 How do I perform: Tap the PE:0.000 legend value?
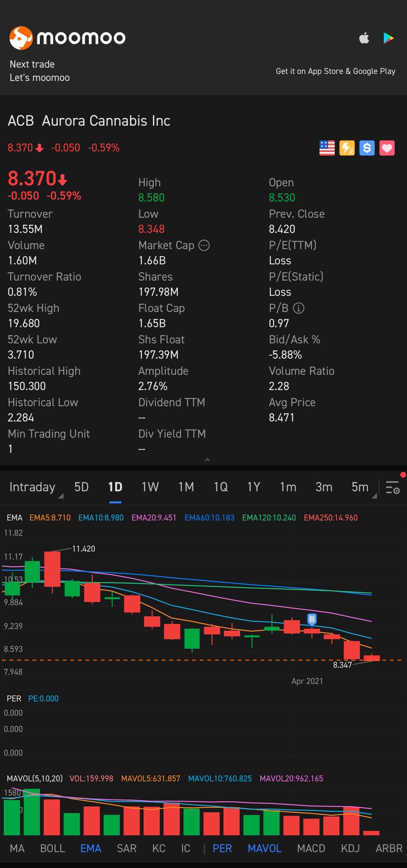[43, 699]
